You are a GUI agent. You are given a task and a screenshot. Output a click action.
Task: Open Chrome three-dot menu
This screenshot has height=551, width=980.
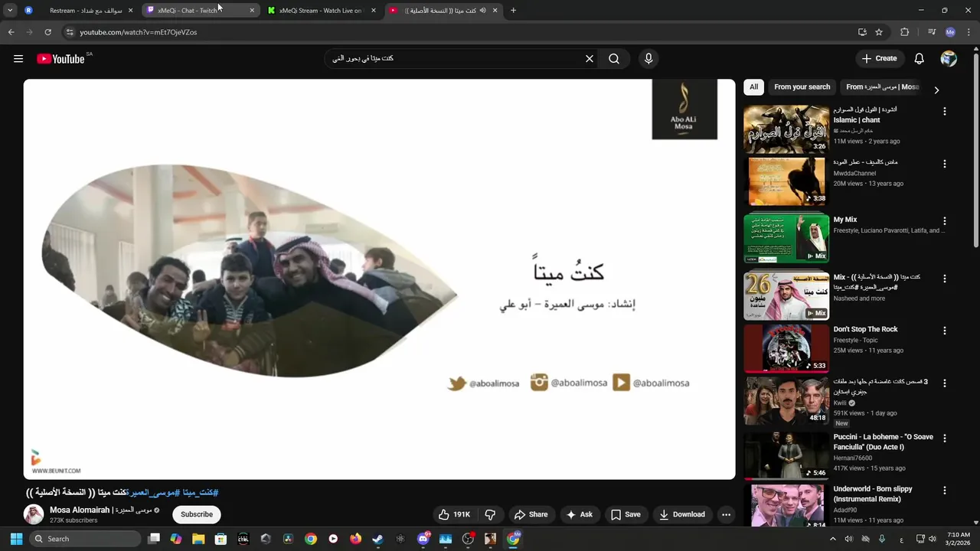(969, 32)
